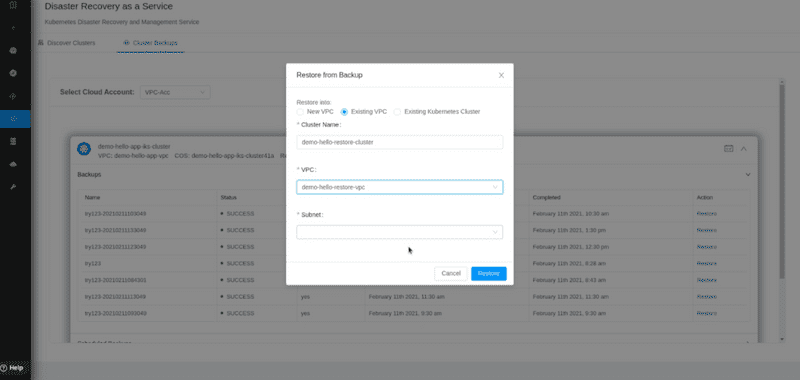Viewport: 800px width, 380px height.
Task: Click the cloud icon in left sidebar
Action: [x=14, y=164]
